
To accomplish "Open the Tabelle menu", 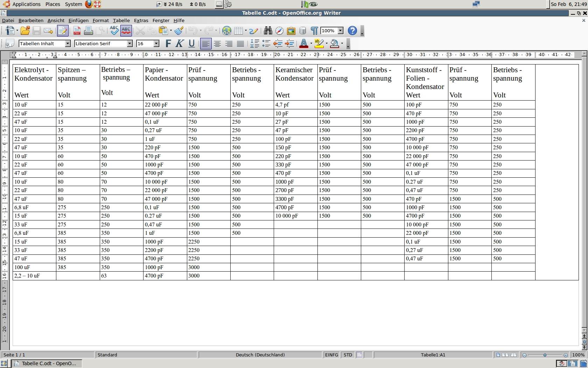I will pos(121,20).
